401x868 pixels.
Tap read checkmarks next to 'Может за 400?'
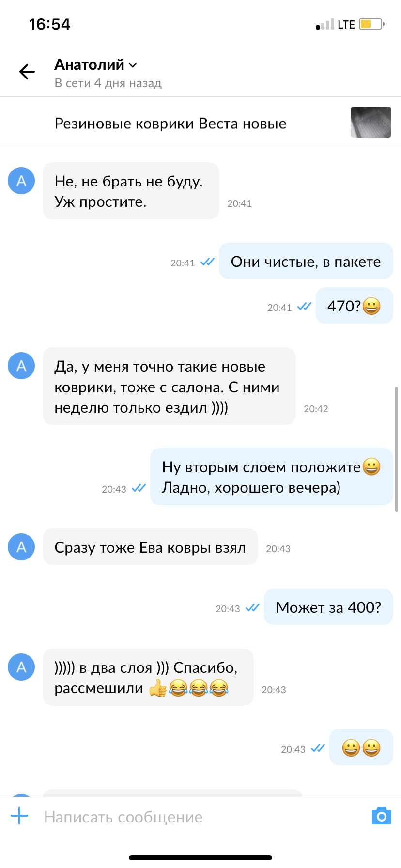click(253, 607)
